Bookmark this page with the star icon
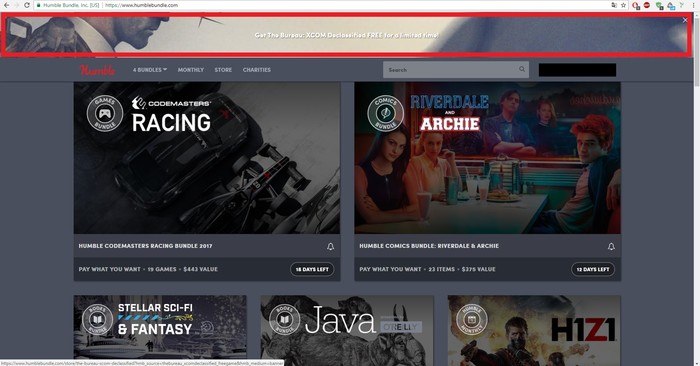Screen dimensions: 700x366 tap(623, 5)
